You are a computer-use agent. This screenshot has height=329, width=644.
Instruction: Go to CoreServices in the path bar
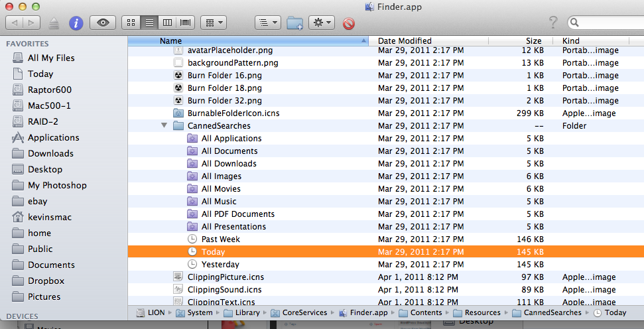click(299, 312)
